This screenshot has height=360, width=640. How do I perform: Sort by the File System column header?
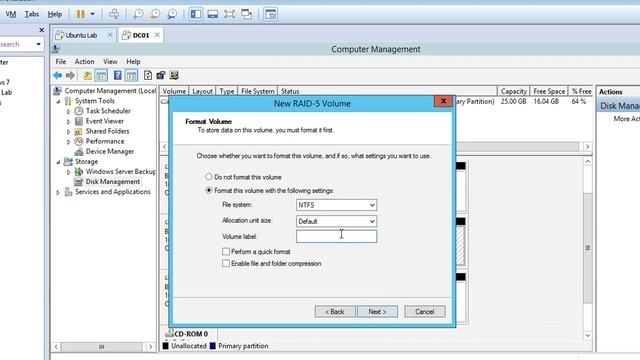point(257,91)
